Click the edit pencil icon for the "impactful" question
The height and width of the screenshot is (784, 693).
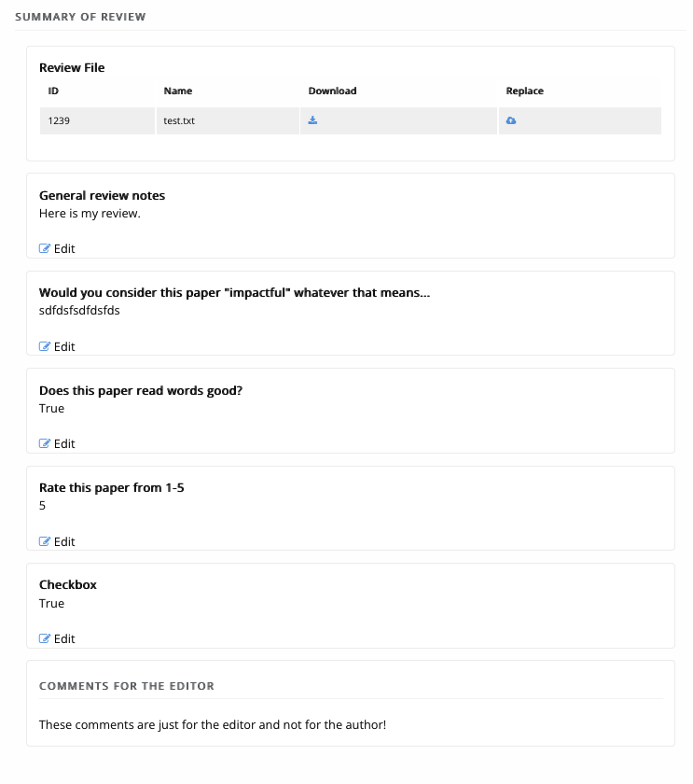pos(45,346)
